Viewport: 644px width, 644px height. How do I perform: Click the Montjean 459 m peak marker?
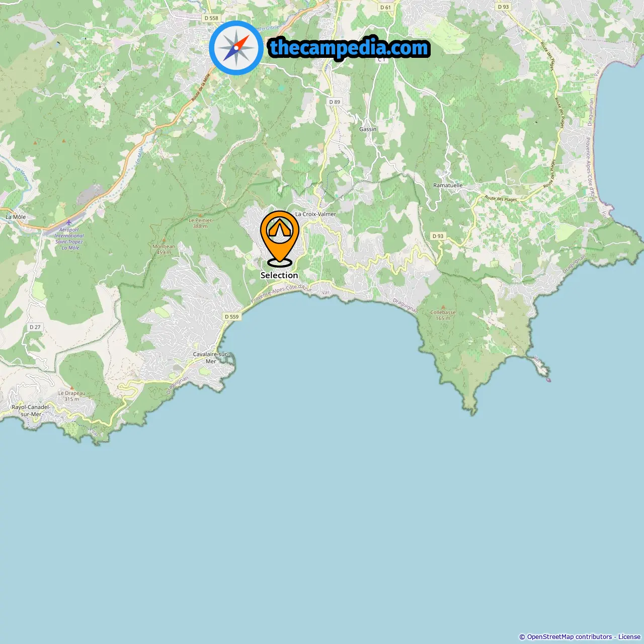[164, 240]
